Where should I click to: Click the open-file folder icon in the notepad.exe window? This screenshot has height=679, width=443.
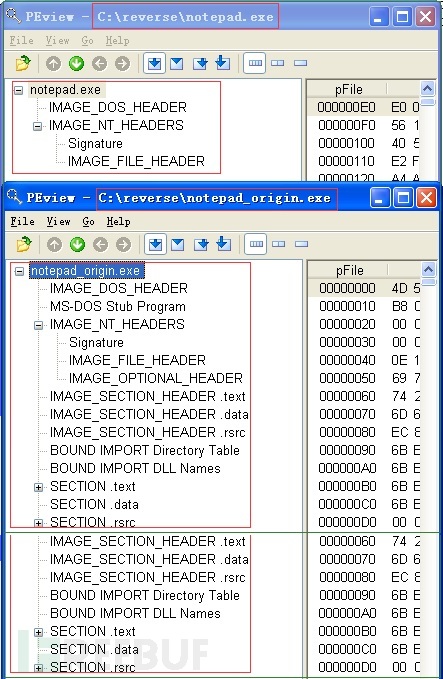23,64
